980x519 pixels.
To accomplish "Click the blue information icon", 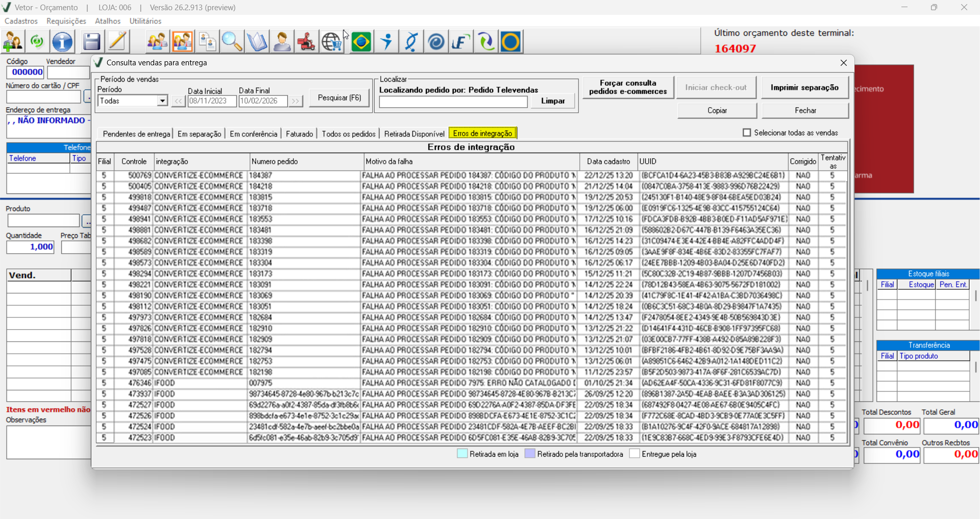I will tap(63, 42).
